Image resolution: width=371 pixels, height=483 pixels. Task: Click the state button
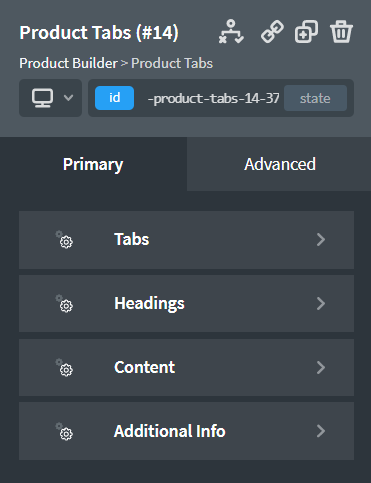[315, 98]
